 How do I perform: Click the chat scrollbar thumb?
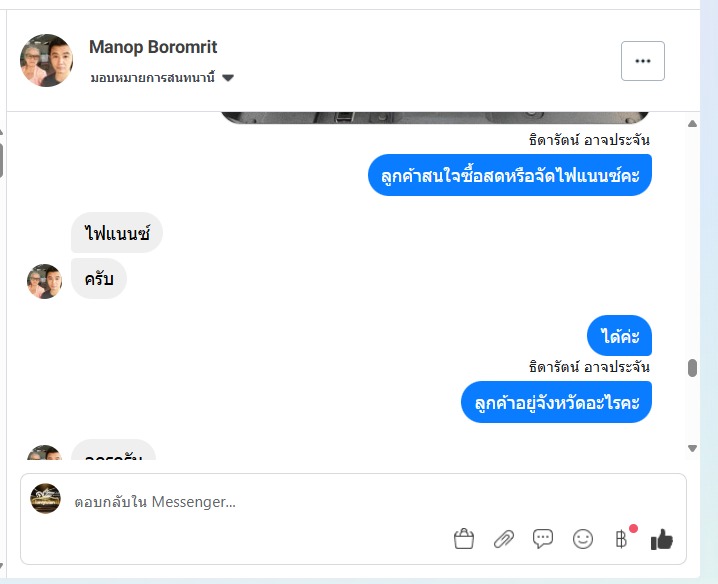692,368
